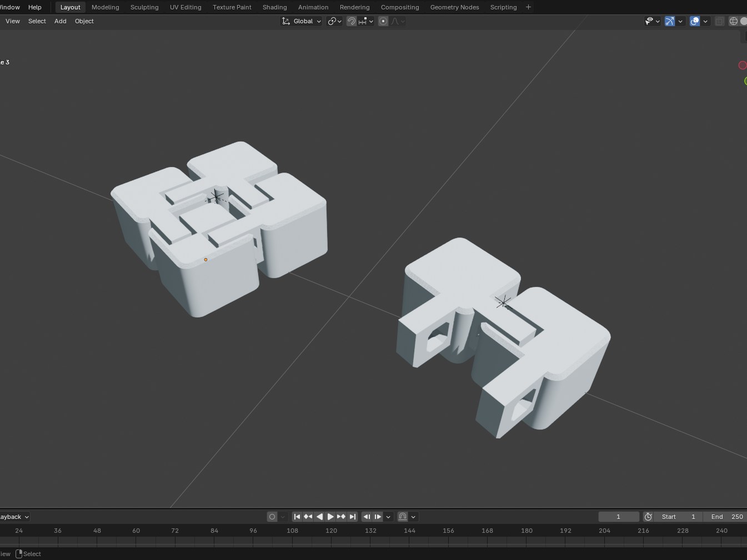Click frame 120 on the timeline ruler
Viewport: 747px width, 560px height.
point(332,531)
